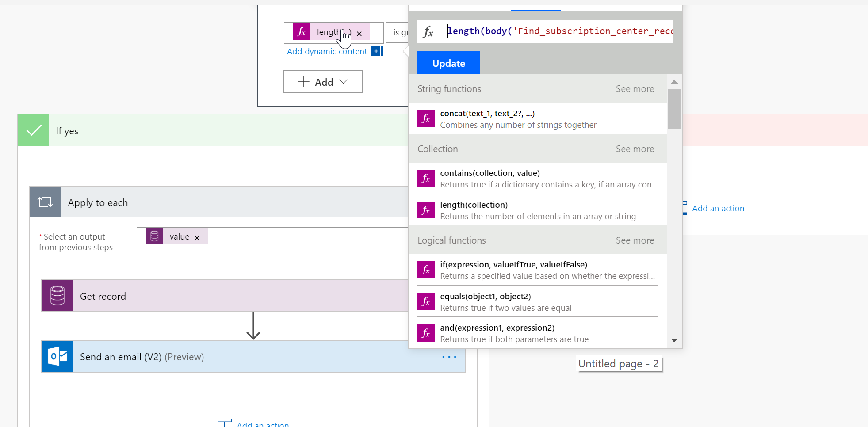Click the scroll-down arrow in the functions list

pyautogui.click(x=674, y=340)
